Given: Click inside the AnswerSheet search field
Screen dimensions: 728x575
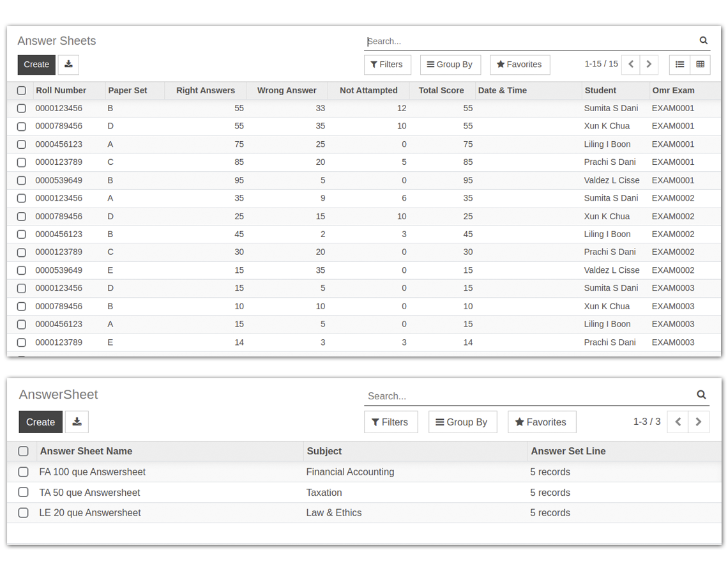Looking at the screenshot, I should 479,395.
